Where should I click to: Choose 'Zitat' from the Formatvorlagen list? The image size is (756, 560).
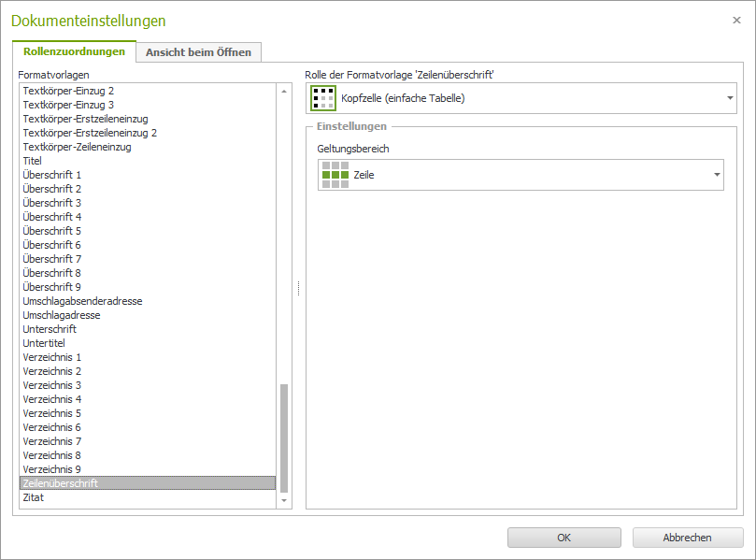34,497
